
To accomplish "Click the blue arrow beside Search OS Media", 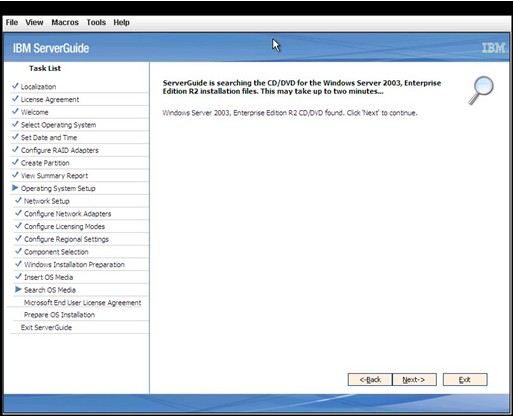I will tap(18, 289).
